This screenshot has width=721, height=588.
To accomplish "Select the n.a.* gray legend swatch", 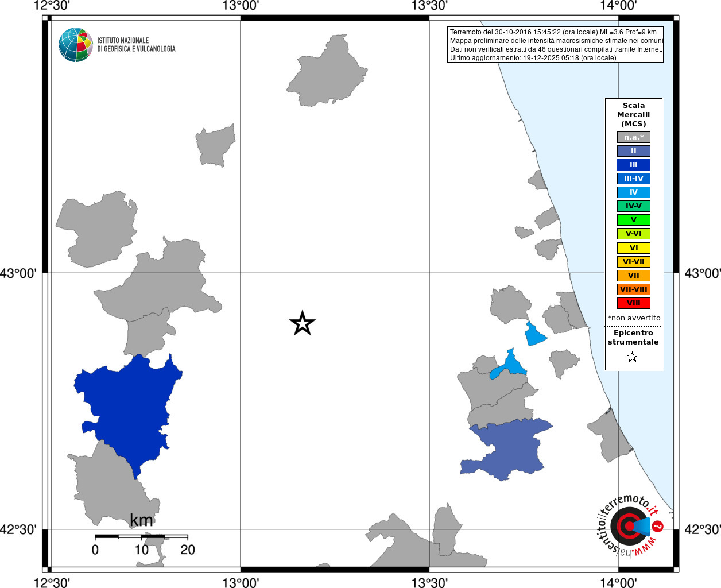I will (x=634, y=137).
